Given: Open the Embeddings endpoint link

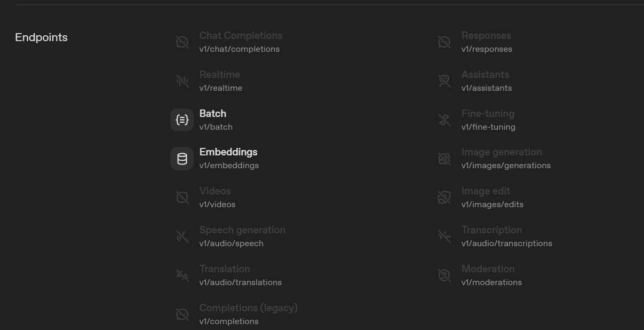Looking at the screenshot, I should 228,152.
